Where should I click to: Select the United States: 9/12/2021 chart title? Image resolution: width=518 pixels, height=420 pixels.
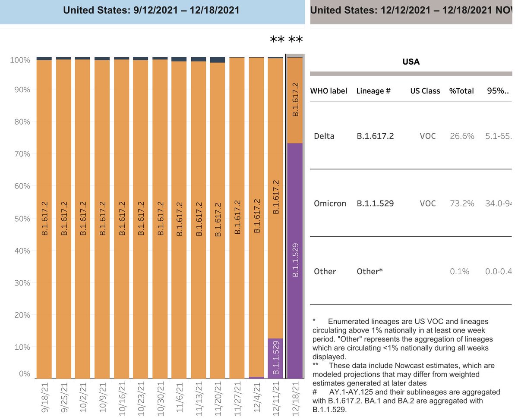pyautogui.click(x=152, y=10)
